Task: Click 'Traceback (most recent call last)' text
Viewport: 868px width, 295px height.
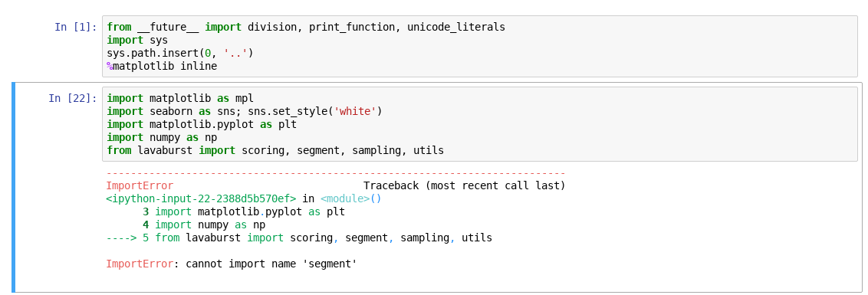Action: click(x=464, y=185)
